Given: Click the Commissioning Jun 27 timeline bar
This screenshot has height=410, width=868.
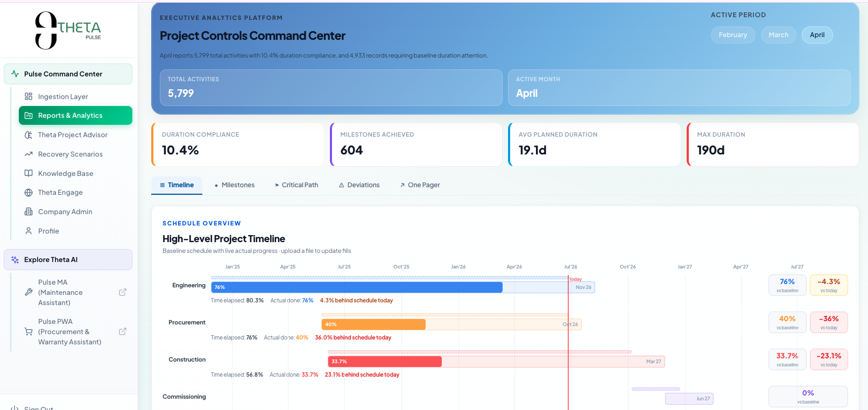Looking at the screenshot, I should click(689, 399).
